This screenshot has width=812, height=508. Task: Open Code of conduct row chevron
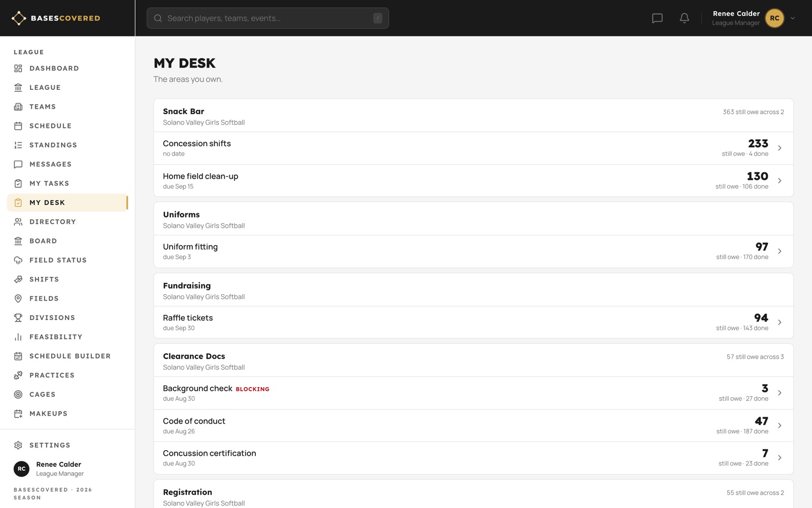tap(780, 426)
